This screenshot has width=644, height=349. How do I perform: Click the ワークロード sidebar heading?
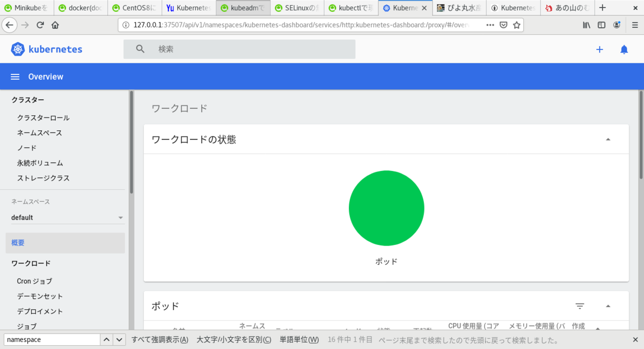click(31, 263)
